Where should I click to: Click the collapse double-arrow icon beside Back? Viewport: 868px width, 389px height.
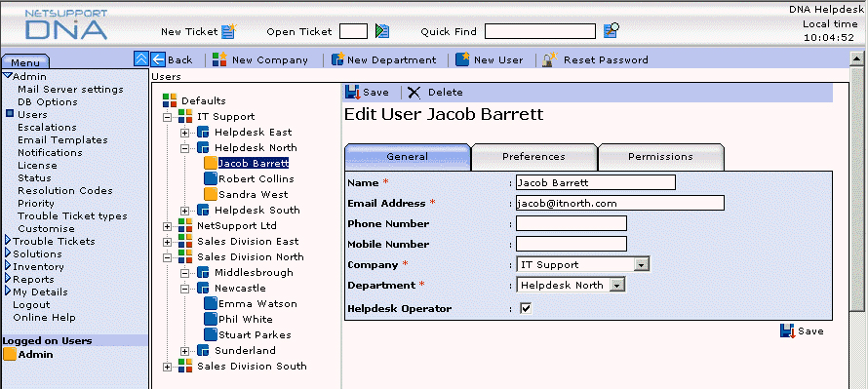pos(141,59)
